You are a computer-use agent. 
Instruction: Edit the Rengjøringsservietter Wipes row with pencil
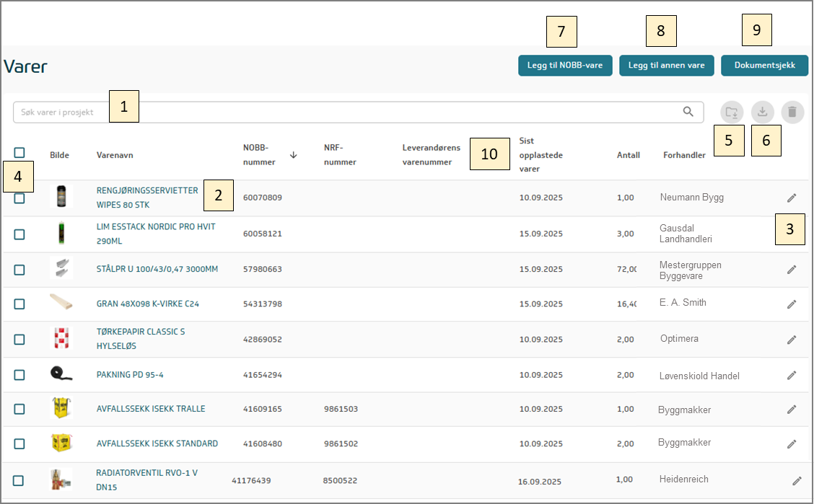click(x=792, y=198)
